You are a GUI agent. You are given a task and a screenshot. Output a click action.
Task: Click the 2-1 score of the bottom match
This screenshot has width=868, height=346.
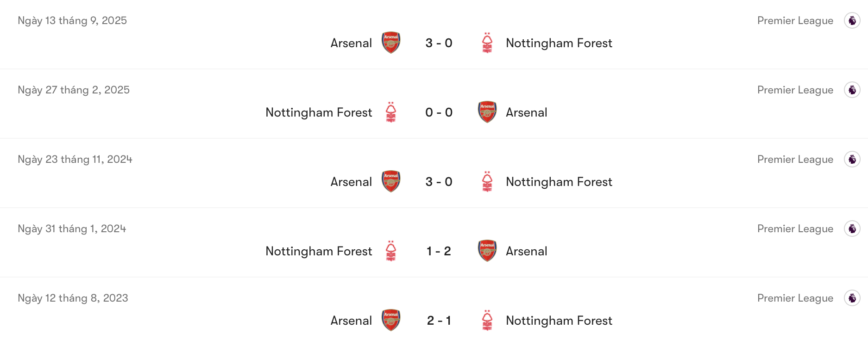pos(439,320)
